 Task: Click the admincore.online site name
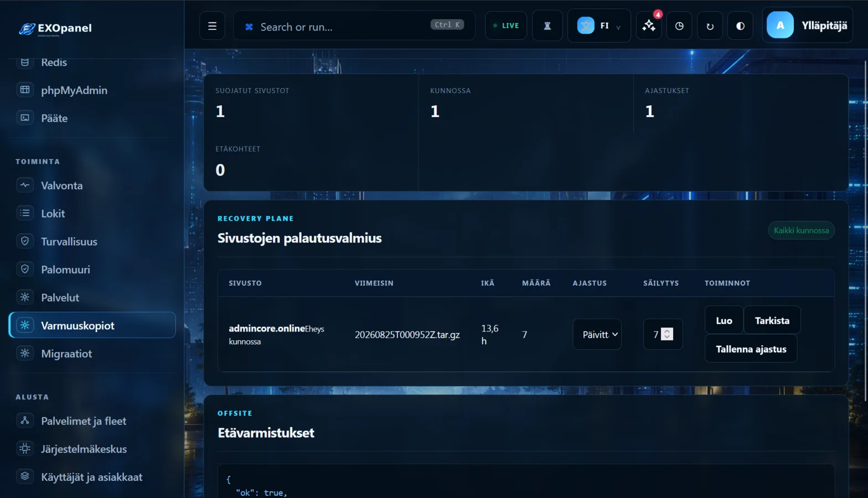pyautogui.click(x=267, y=329)
